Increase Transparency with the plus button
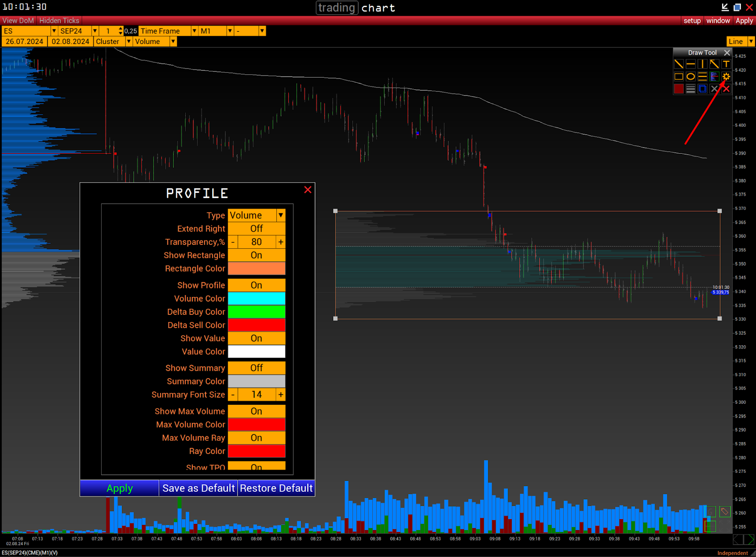Viewport: 756px width, 557px height. click(281, 242)
